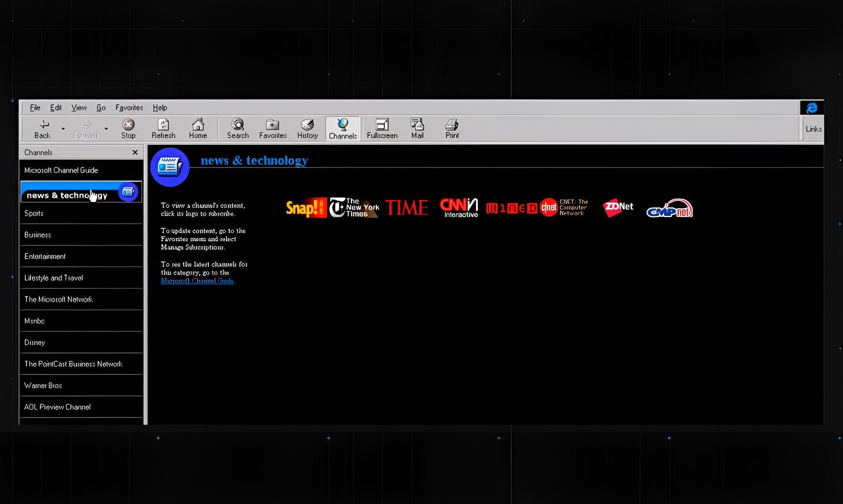
Task: Open the Warner Bros channel
Action: [x=81, y=386]
